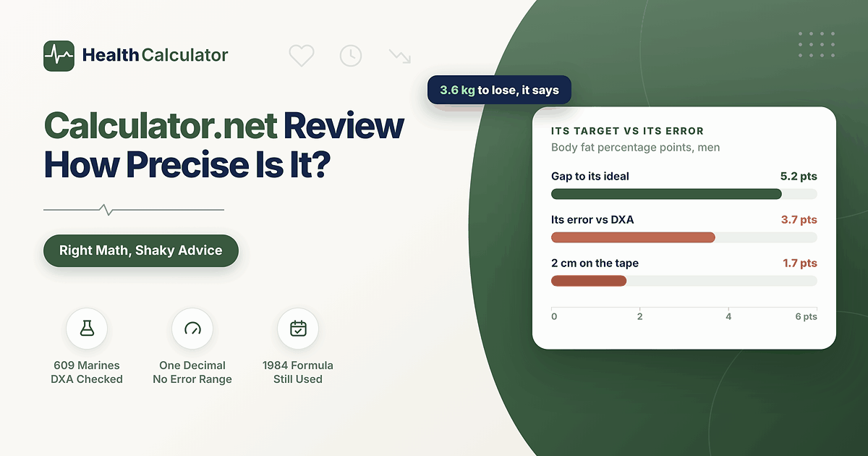The width and height of the screenshot is (868, 456).
Task: Click the Its error vs DXA label
Action: click(x=592, y=220)
